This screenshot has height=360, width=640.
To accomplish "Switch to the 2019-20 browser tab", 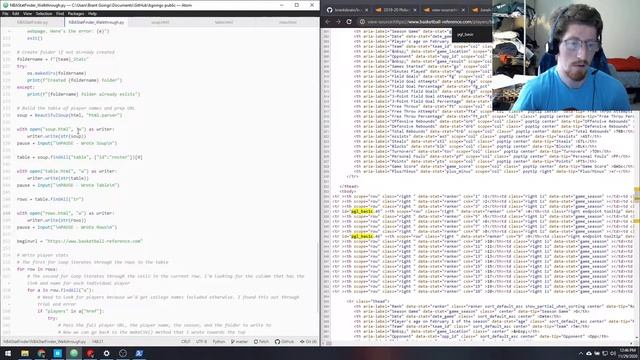I will (x=394, y=10).
